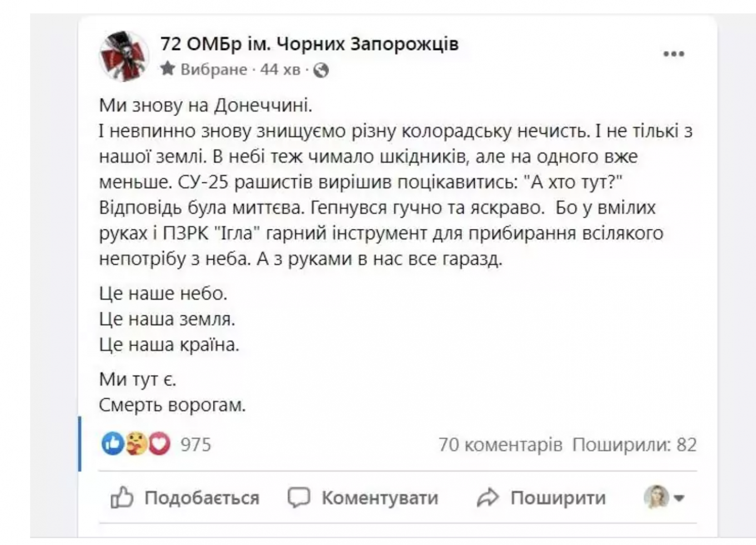Click the thumbs-up Подобається button

[x=185, y=497]
